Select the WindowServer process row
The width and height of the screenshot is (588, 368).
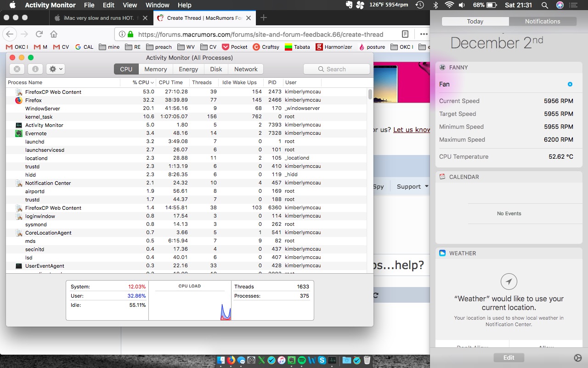coord(186,109)
